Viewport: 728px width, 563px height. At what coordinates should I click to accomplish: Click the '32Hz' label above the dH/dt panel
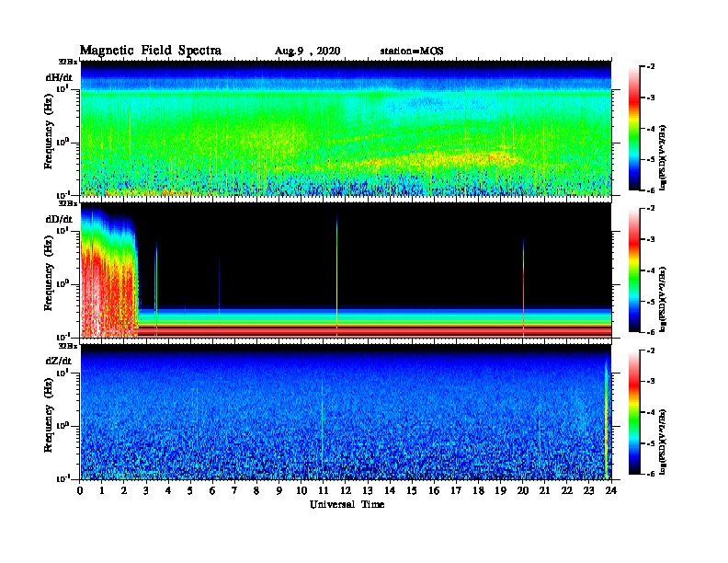pos(67,62)
